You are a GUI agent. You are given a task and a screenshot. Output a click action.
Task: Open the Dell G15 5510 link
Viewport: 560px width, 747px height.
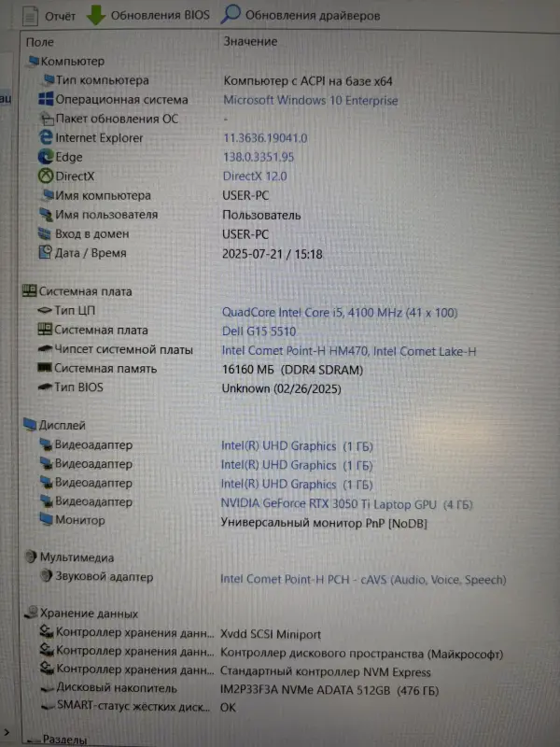[259, 331]
